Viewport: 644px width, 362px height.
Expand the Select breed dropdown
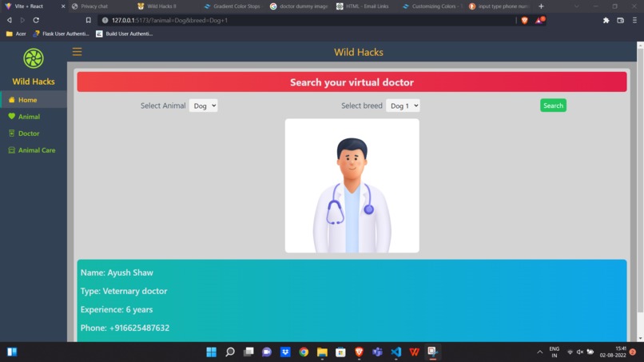(x=403, y=105)
